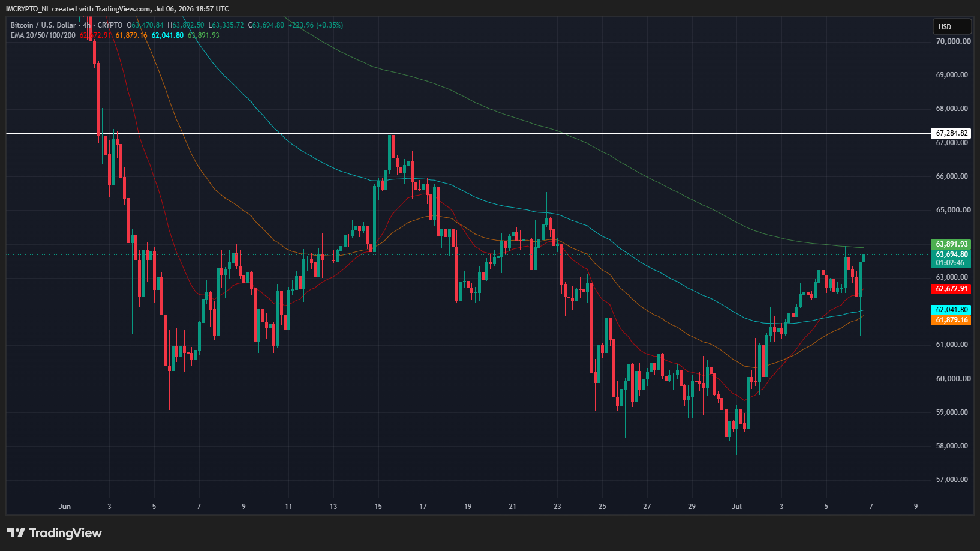Click the 65,000.00 price axis label

click(952, 210)
